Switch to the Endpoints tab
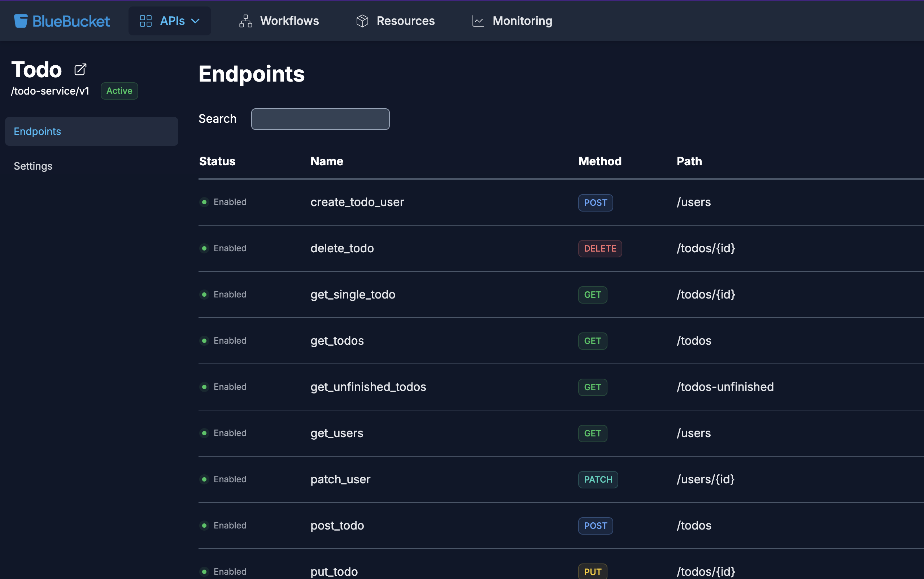This screenshot has height=579, width=924. click(x=37, y=131)
